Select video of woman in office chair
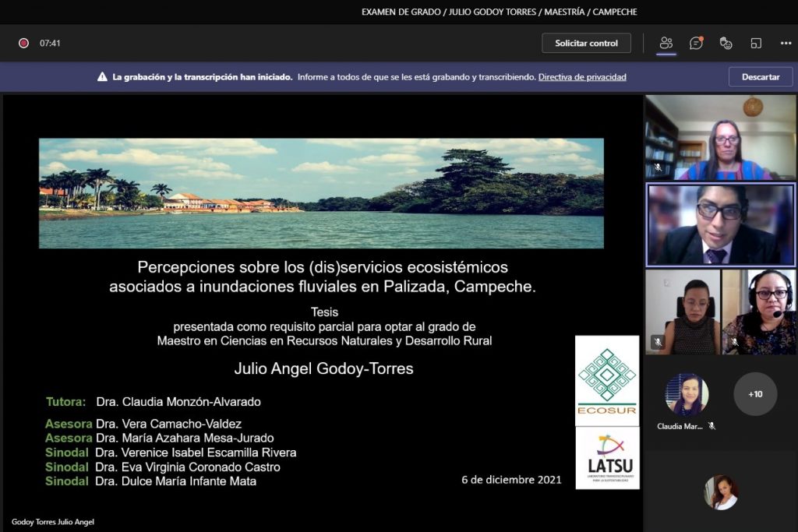The image size is (798, 532). click(x=683, y=312)
